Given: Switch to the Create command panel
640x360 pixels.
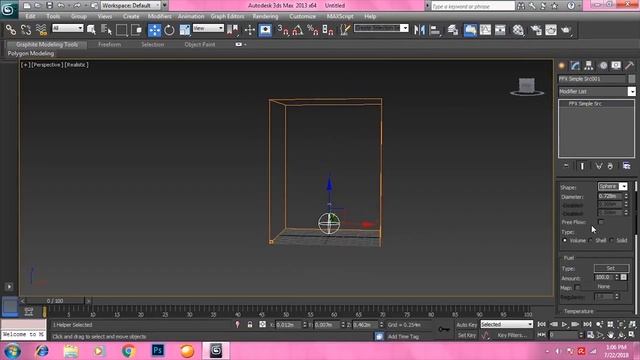Looking at the screenshot, I should point(562,65).
